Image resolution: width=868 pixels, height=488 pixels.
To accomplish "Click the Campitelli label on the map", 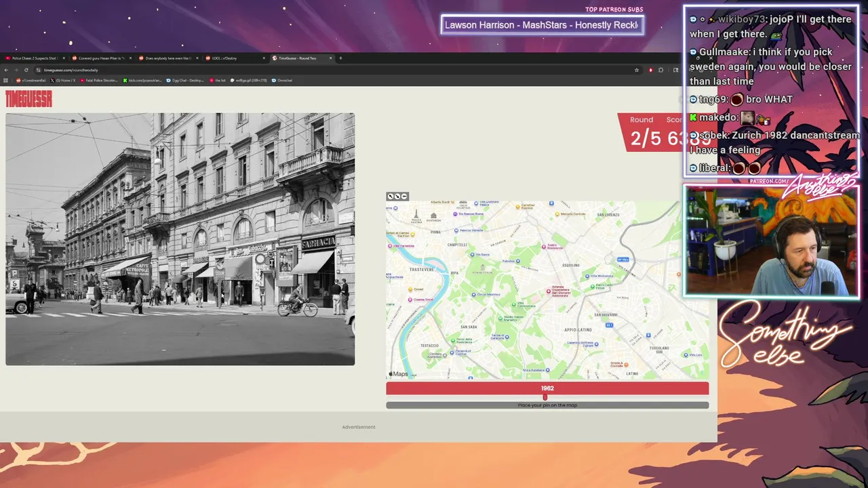I will point(456,244).
